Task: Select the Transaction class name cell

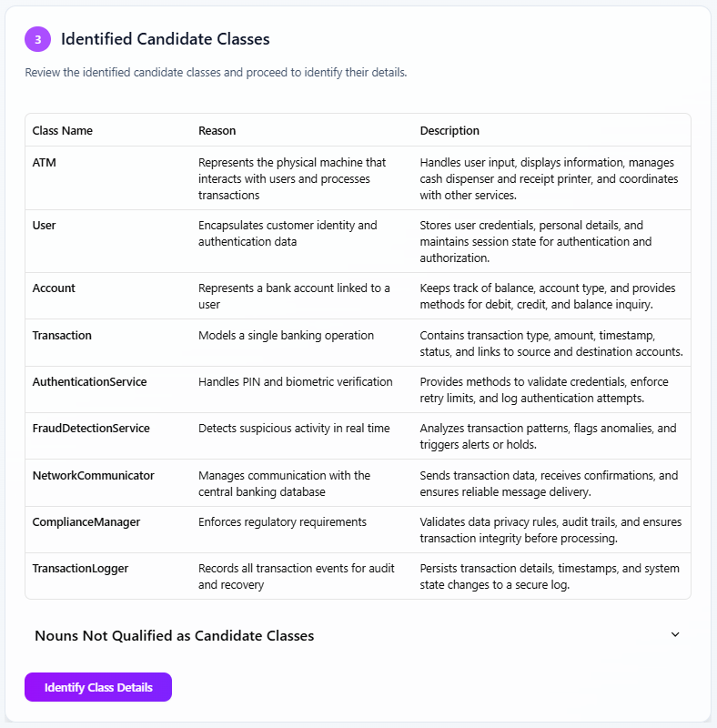Action: tap(62, 335)
